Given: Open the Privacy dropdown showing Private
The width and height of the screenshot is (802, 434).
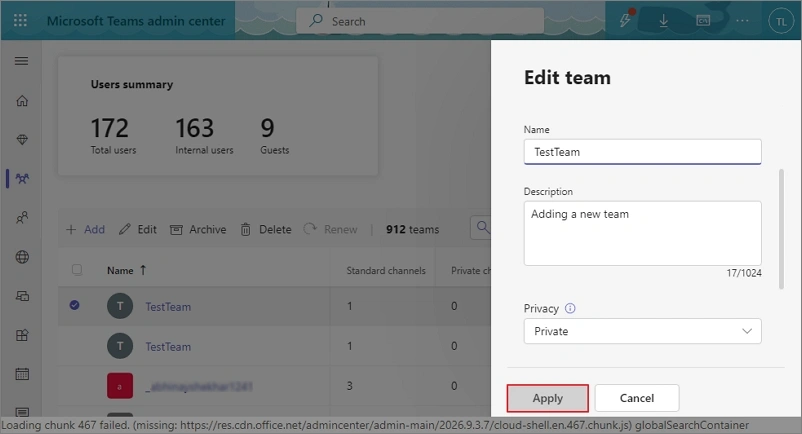Looking at the screenshot, I should [x=642, y=331].
